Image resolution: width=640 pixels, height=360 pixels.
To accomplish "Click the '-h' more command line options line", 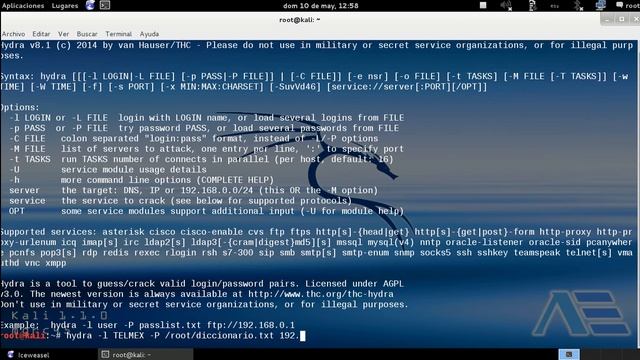I will click(141, 180).
